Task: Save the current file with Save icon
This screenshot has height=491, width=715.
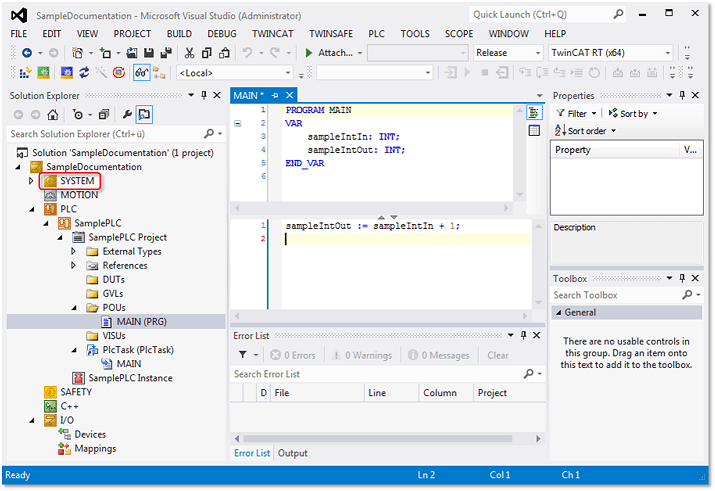Action: 149,53
